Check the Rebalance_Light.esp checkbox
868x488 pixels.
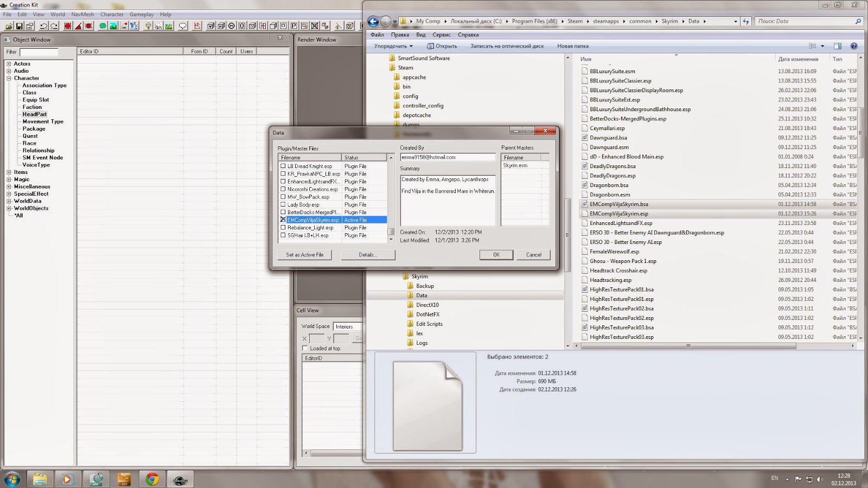(284, 228)
